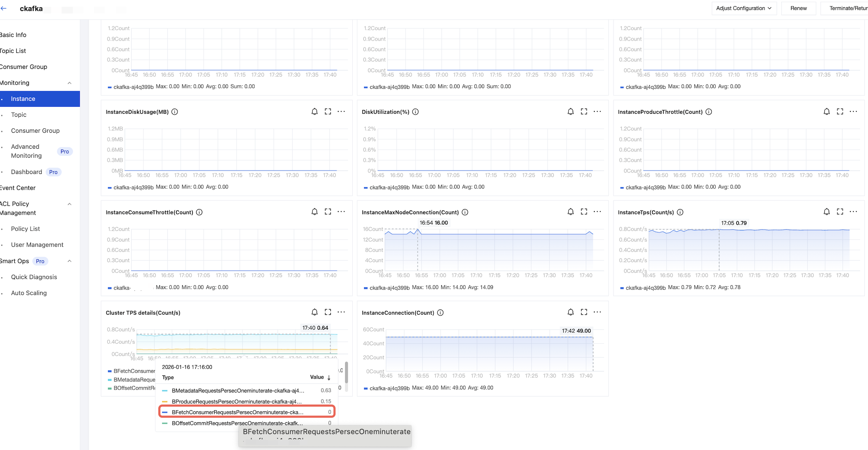Open Topic monitoring in sidebar

click(x=19, y=115)
